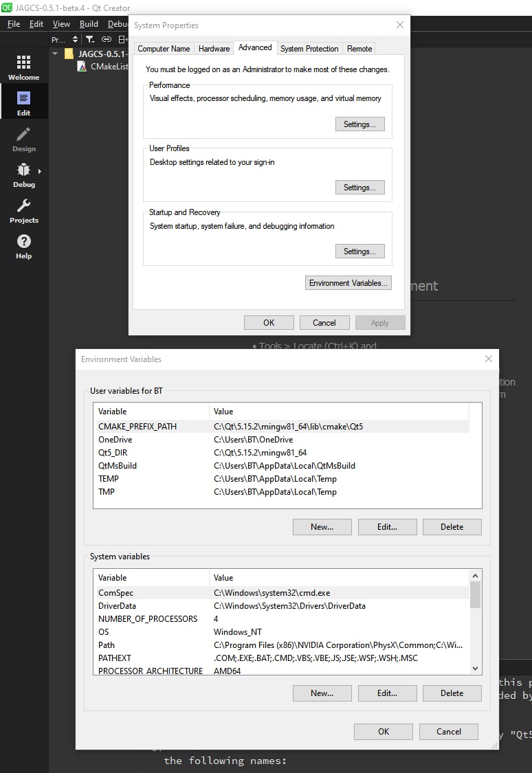Click New under user variables
Viewport: 532px width, 773px height.
322,527
